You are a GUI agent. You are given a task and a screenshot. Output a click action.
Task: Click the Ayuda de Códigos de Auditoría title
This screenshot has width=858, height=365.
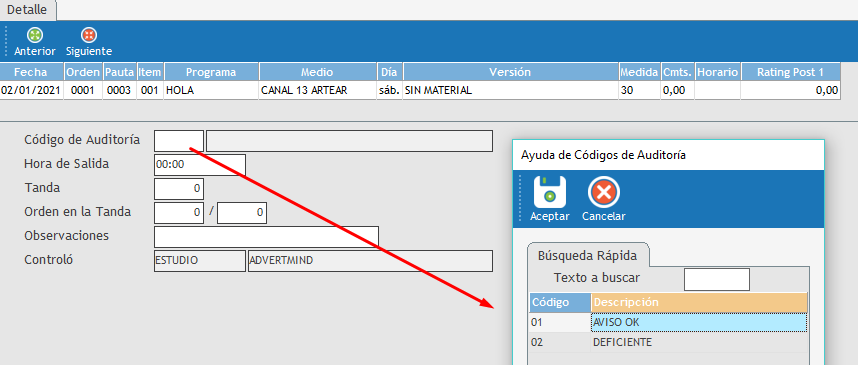coord(603,155)
